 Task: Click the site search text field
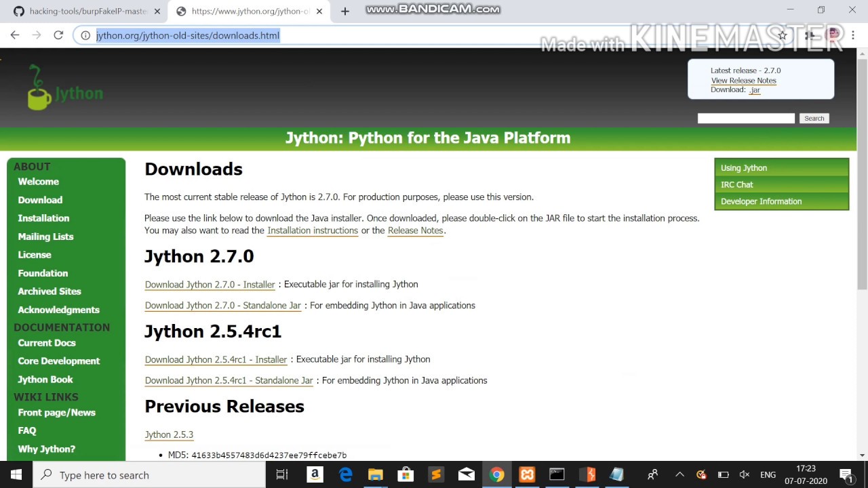746,118
